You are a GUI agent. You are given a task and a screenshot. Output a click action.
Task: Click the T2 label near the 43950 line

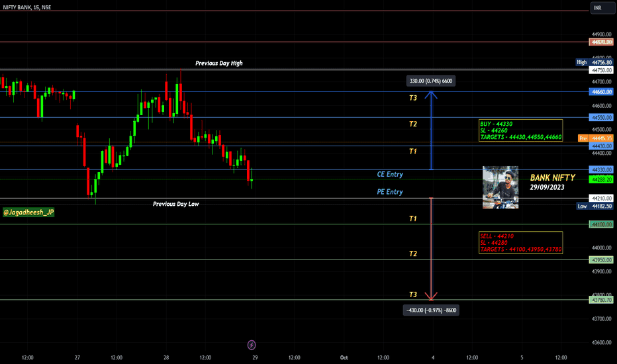tap(413, 254)
